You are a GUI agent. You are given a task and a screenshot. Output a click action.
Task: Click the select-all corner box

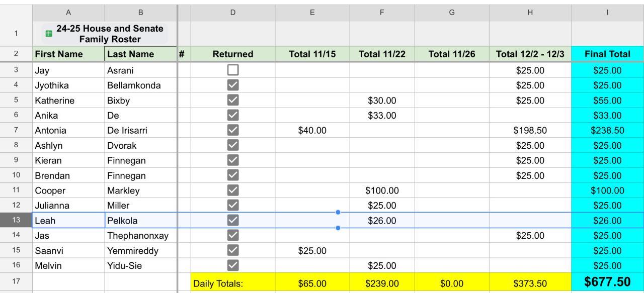click(16, 13)
